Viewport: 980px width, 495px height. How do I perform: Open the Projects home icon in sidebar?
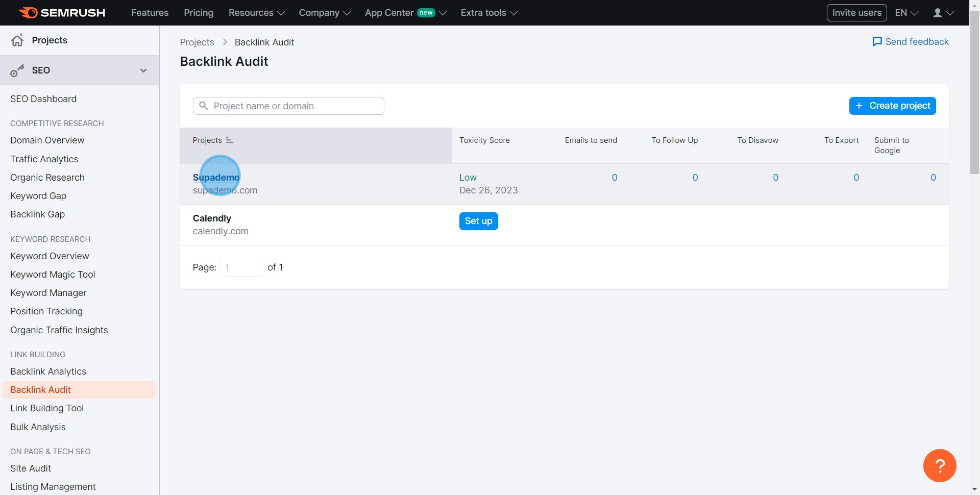click(17, 40)
